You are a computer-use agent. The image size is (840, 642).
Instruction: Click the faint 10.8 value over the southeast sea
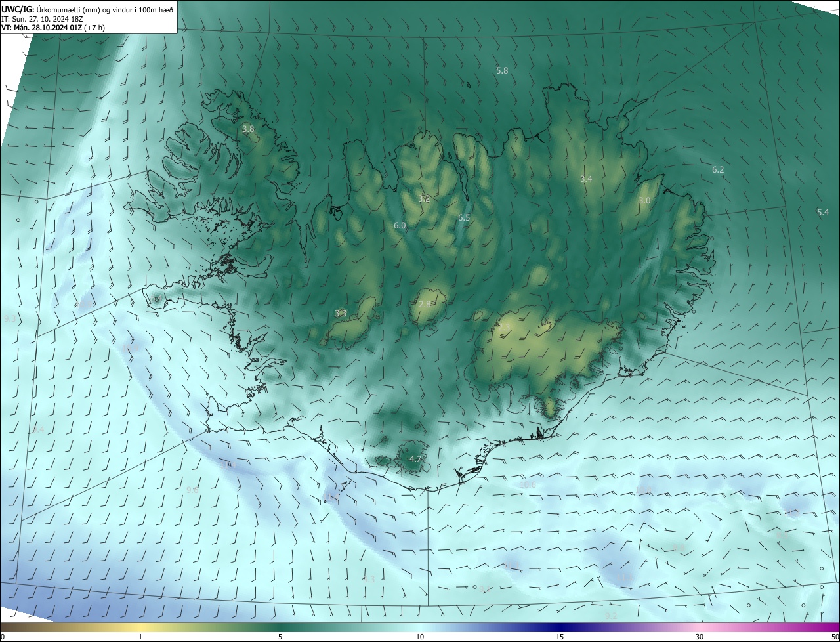click(644, 490)
